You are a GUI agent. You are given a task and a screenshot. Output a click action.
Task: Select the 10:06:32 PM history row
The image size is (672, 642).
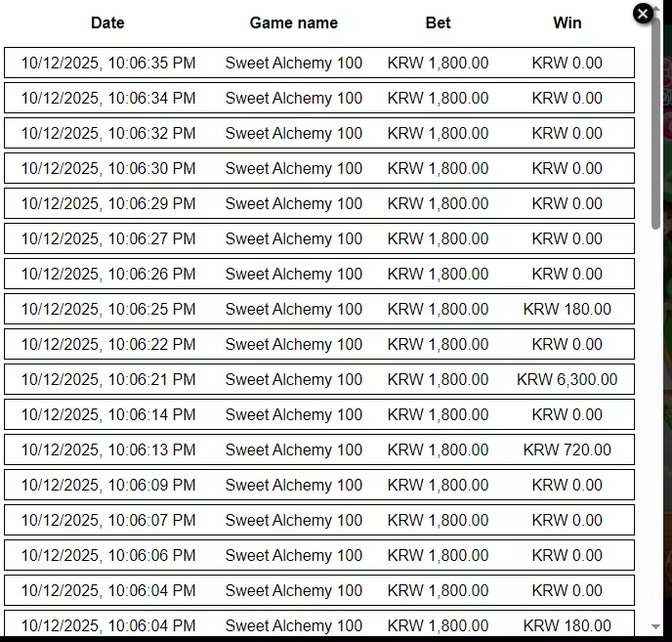pos(319,133)
